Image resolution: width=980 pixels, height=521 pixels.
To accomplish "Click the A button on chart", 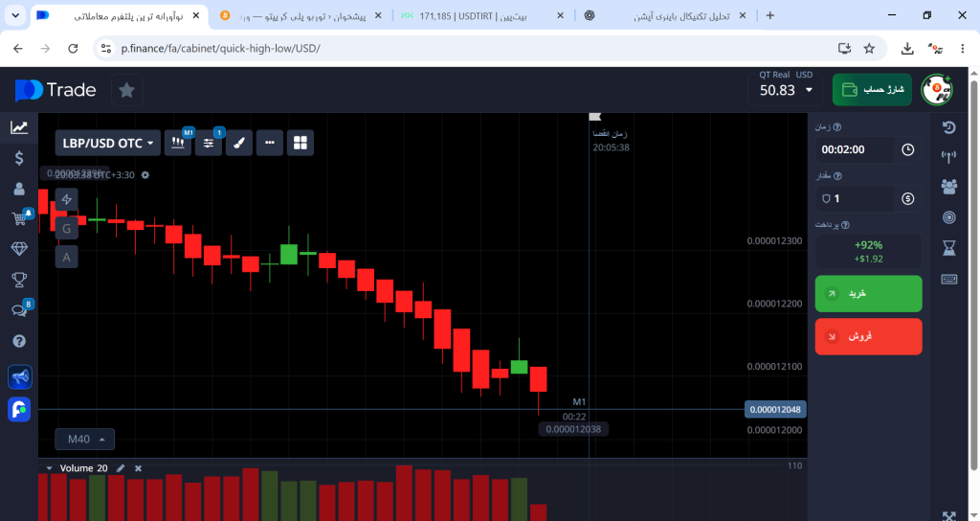I will click(66, 257).
